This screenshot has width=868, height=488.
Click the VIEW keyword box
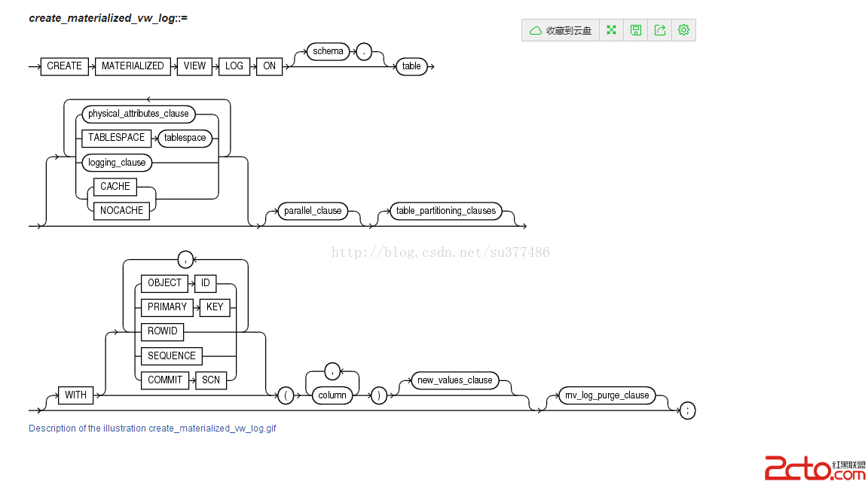pyautogui.click(x=194, y=66)
